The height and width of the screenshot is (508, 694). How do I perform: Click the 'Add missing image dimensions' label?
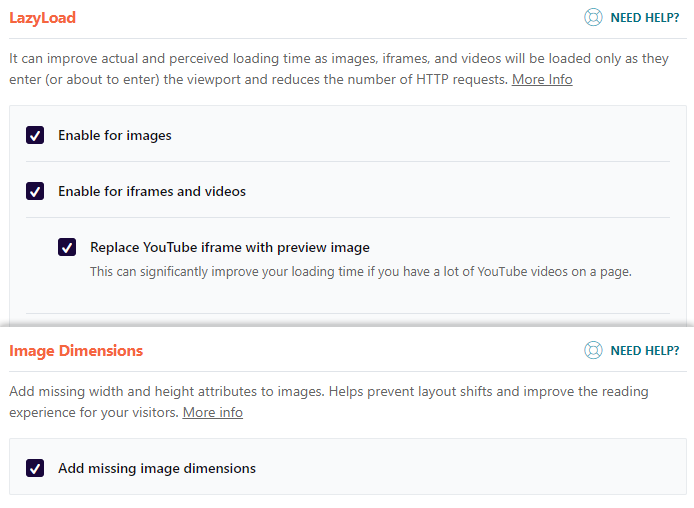point(157,468)
